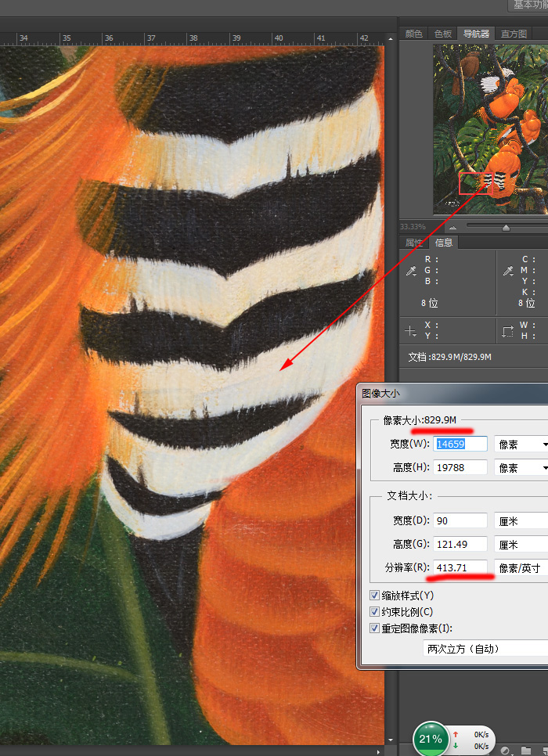Click the canvas scrollbar up arrow
The image size is (548, 756).
391,38
